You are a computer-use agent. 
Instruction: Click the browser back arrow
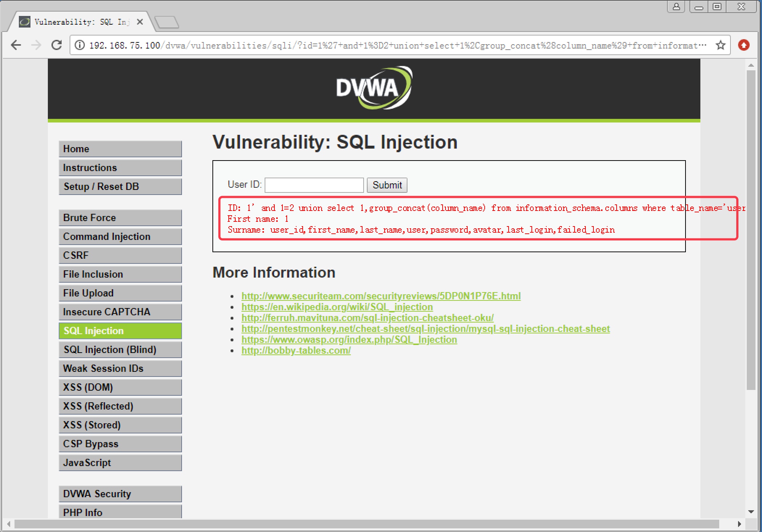pos(16,45)
